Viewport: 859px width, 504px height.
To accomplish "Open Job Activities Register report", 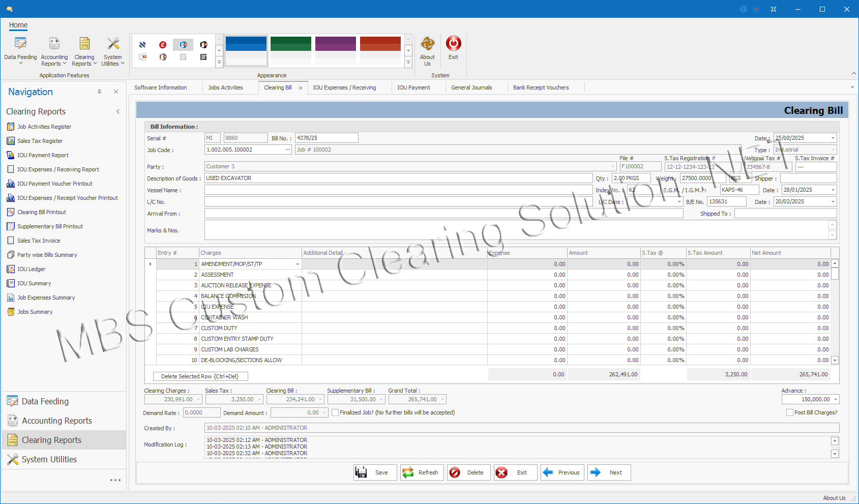I will coord(44,127).
